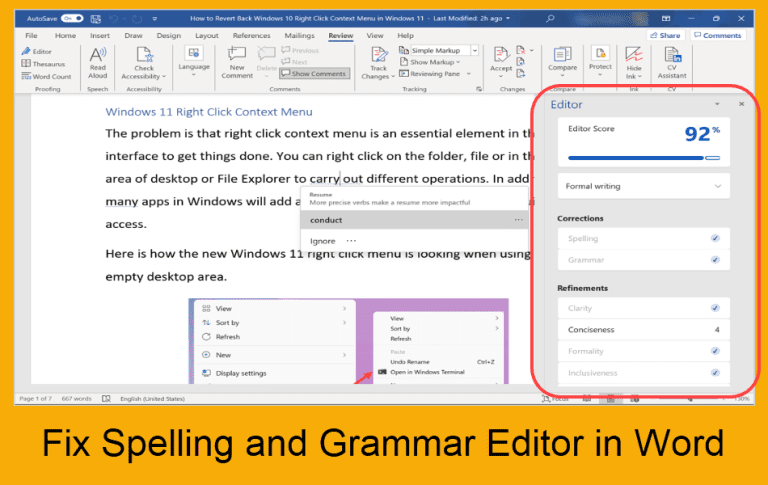This screenshot has width=768, height=485.
Task: Switch to the View tab
Action: (375, 35)
